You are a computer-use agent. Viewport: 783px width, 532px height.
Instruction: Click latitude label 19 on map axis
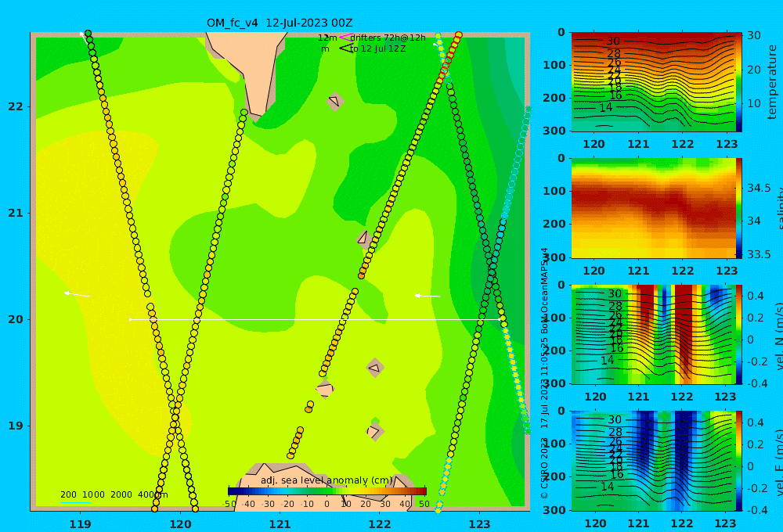[16, 426]
